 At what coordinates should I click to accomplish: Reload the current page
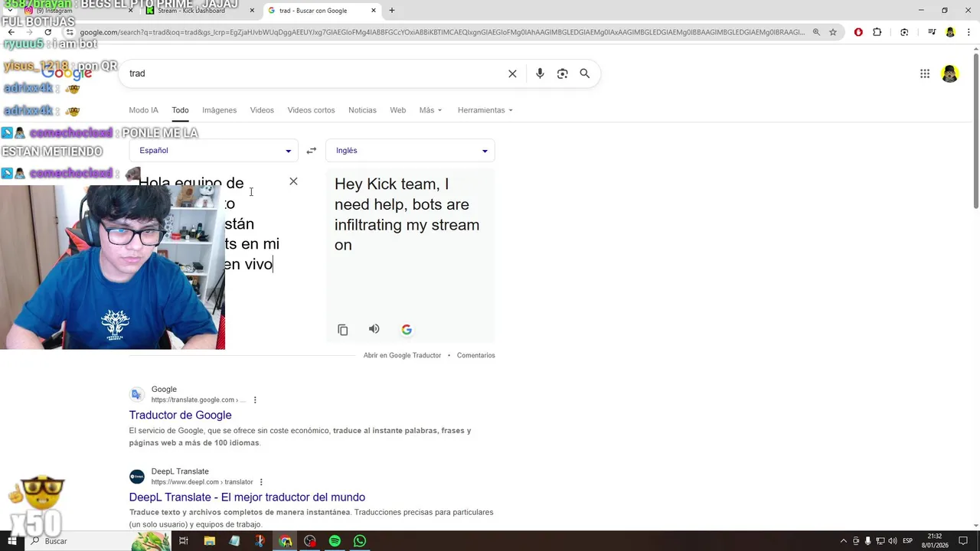(48, 32)
